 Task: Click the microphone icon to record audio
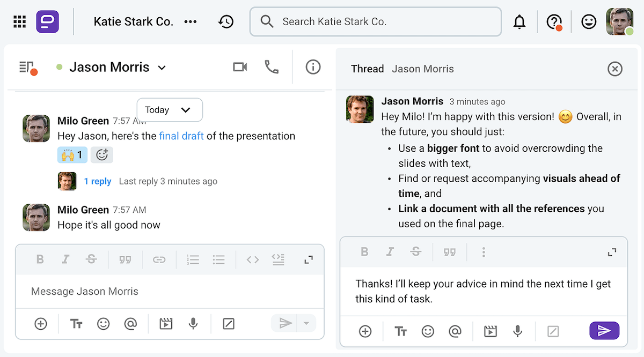coord(193,324)
